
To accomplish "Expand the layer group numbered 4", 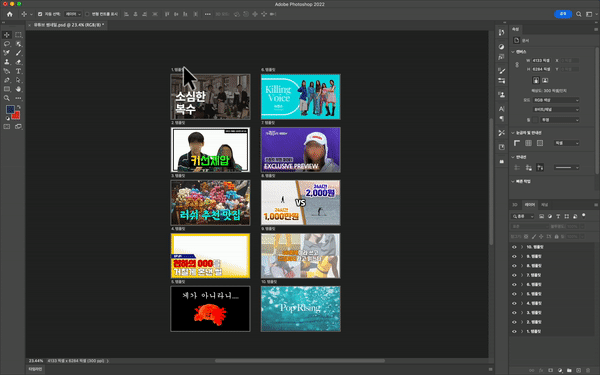I will 522,303.
